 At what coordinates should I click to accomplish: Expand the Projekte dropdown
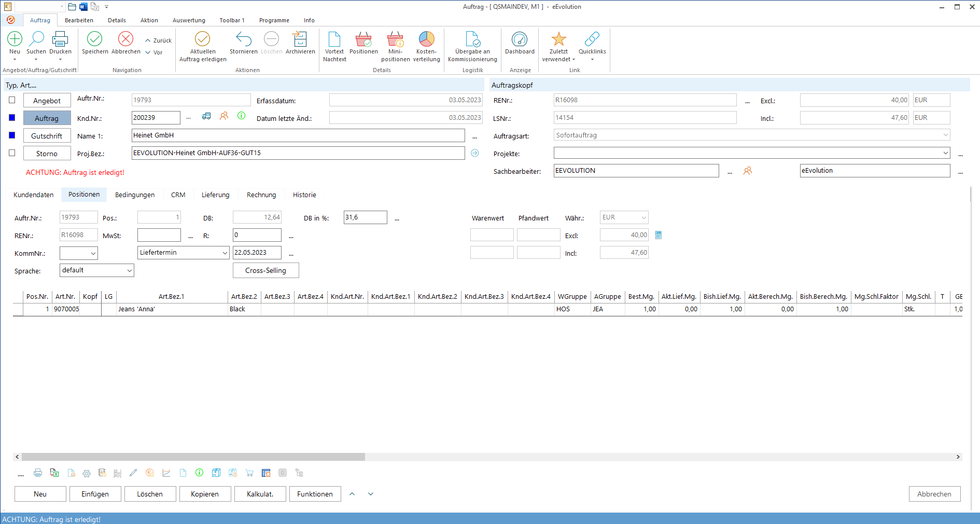(946, 153)
